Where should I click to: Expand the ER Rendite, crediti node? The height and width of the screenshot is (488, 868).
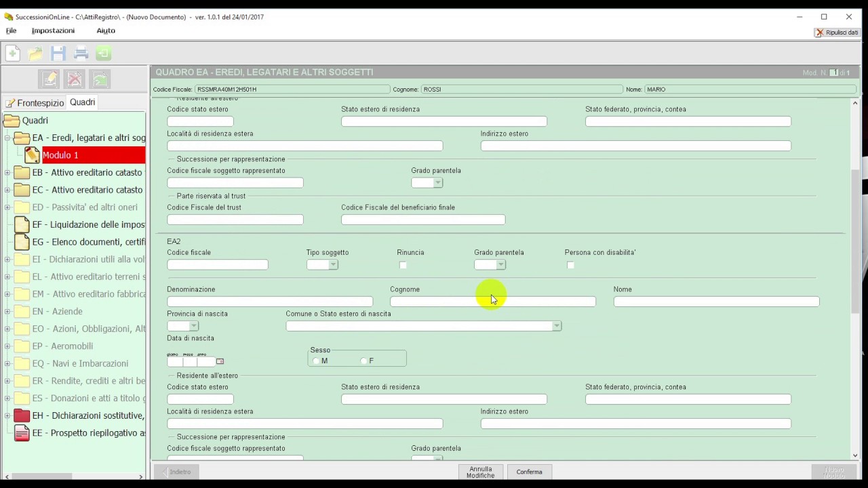pyautogui.click(x=7, y=381)
